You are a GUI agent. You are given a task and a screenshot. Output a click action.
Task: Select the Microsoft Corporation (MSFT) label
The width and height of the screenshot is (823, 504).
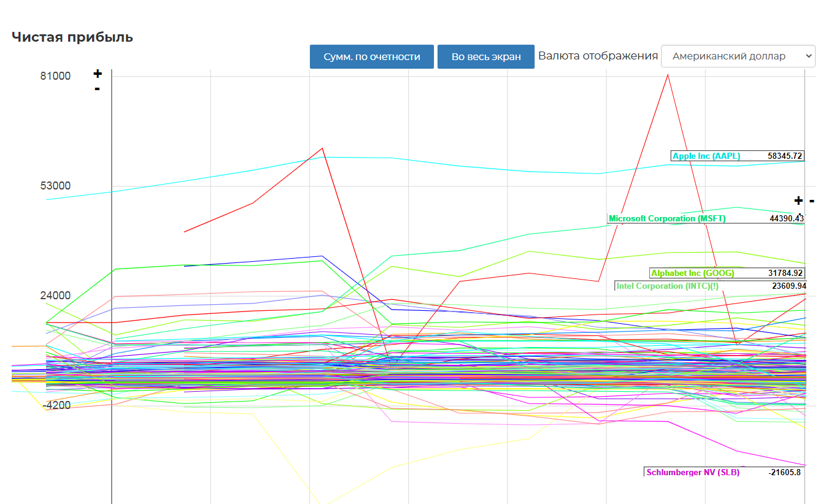[667, 218]
